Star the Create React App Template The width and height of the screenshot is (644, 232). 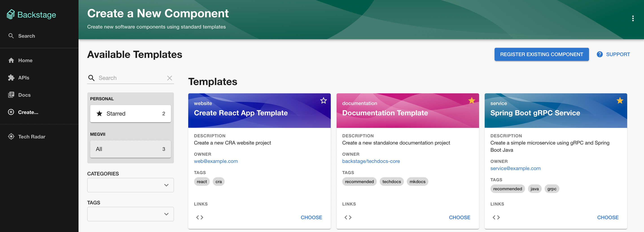pos(323,101)
